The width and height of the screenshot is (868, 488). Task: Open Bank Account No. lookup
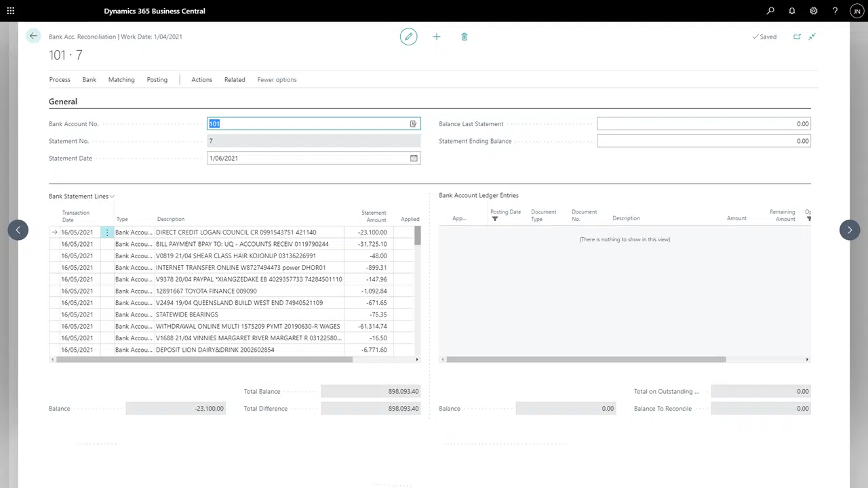point(413,123)
